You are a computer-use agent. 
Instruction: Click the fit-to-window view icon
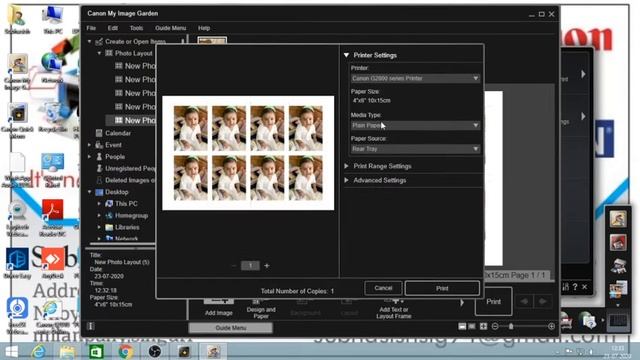coord(483,326)
